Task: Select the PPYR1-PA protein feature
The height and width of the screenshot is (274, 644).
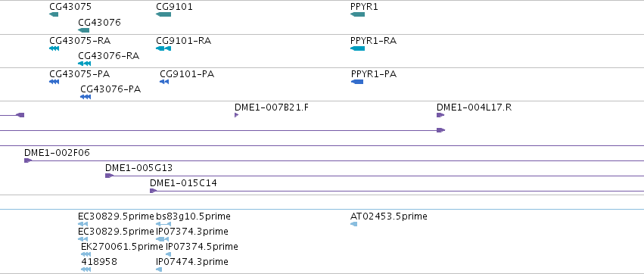Action: 357,82
